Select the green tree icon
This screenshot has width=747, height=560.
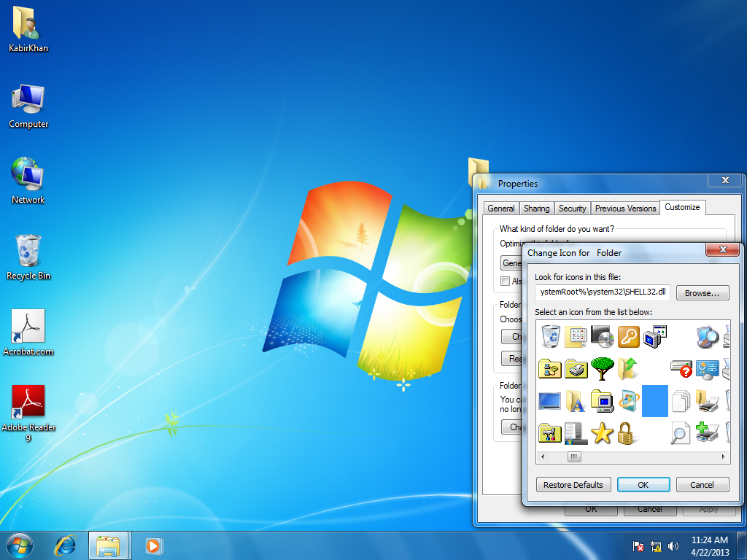point(602,368)
